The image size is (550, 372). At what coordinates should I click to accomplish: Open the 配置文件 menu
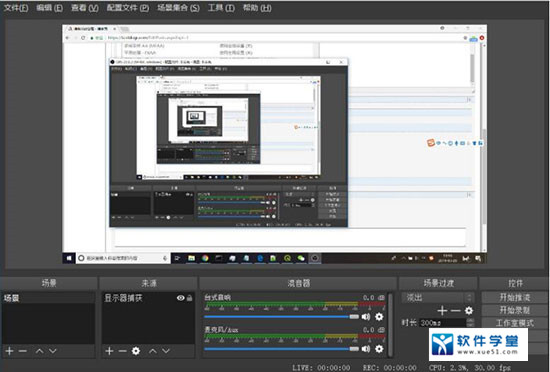point(128,8)
